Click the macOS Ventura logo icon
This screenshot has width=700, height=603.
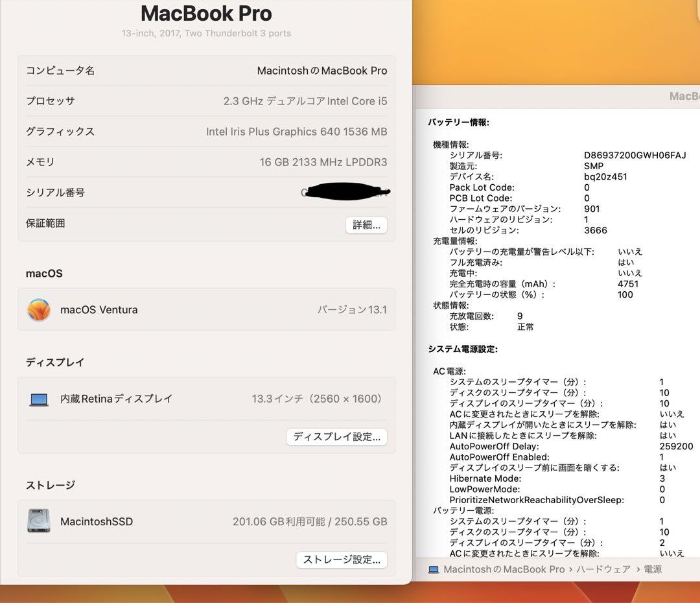(39, 309)
